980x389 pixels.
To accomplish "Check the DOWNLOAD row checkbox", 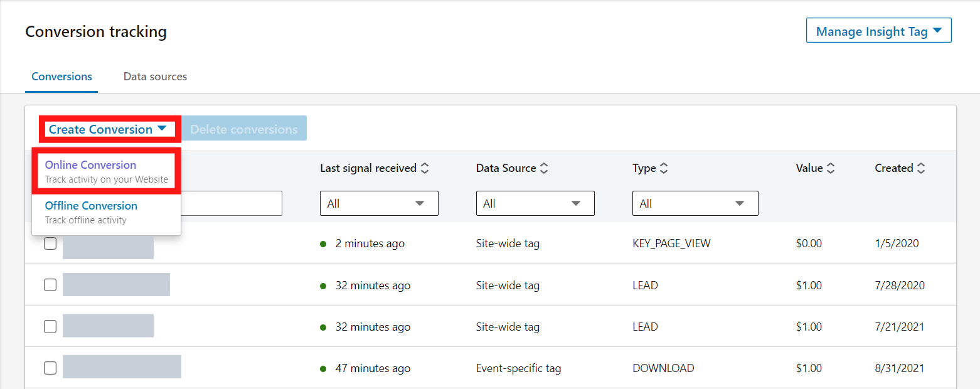I will [50, 368].
